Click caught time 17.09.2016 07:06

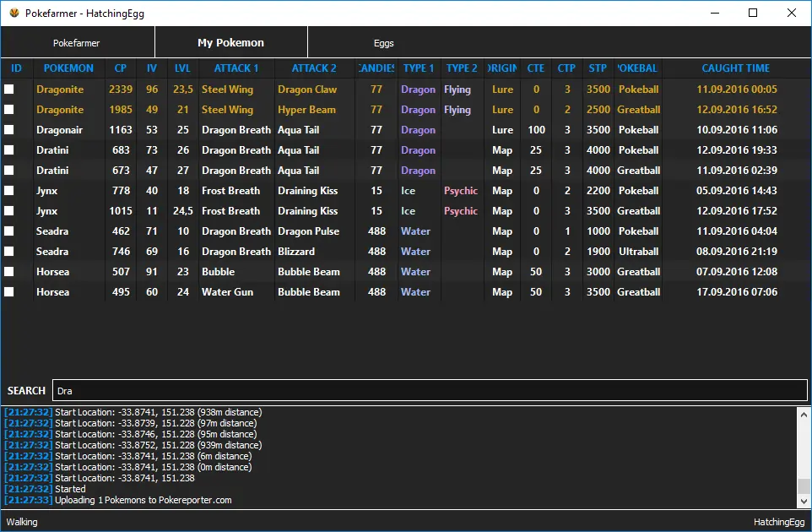(x=736, y=292)
